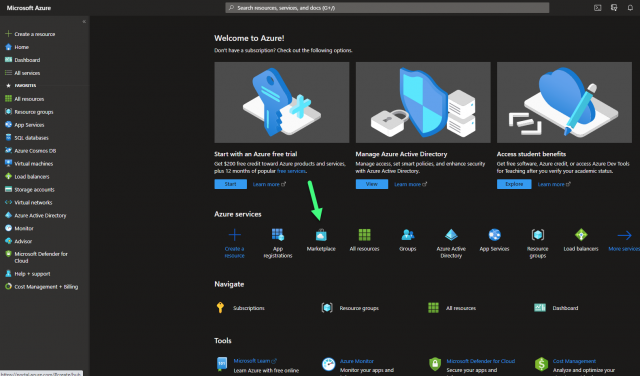The width and height of the screenshot is (640, 376).
Task: Click the Start button for free trial
Action: pyautogui.click(x=231, y=184)
